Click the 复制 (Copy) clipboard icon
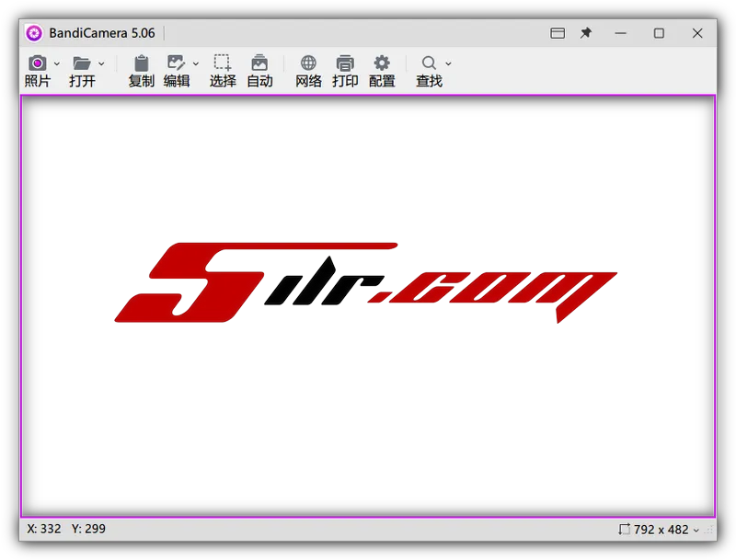736x560 pixels. [141, 63]
